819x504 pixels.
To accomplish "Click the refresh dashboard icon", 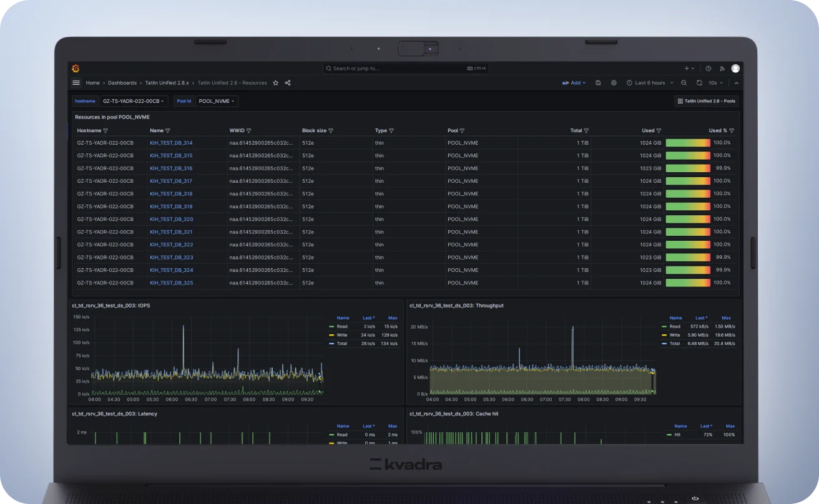I will (699, 83).
